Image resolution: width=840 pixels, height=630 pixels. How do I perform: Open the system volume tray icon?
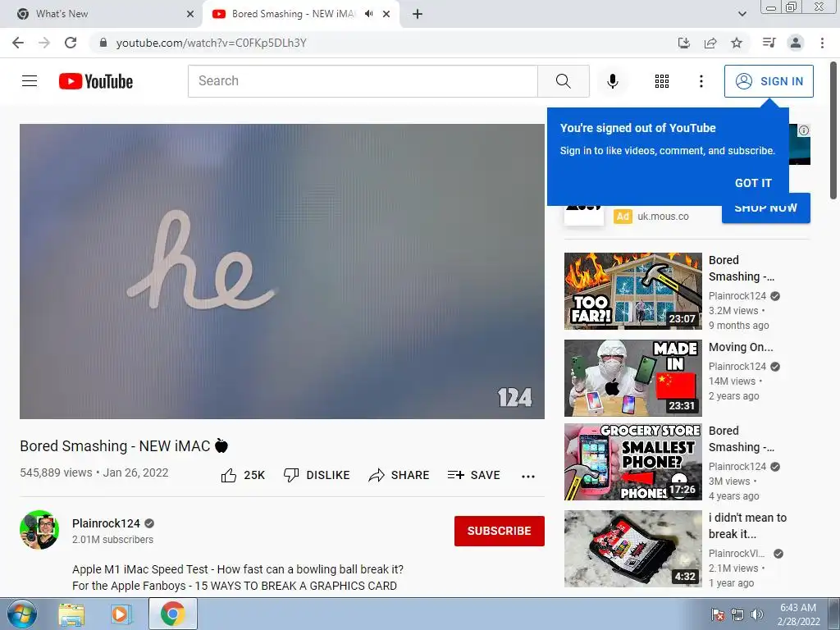tap(757, 614)
